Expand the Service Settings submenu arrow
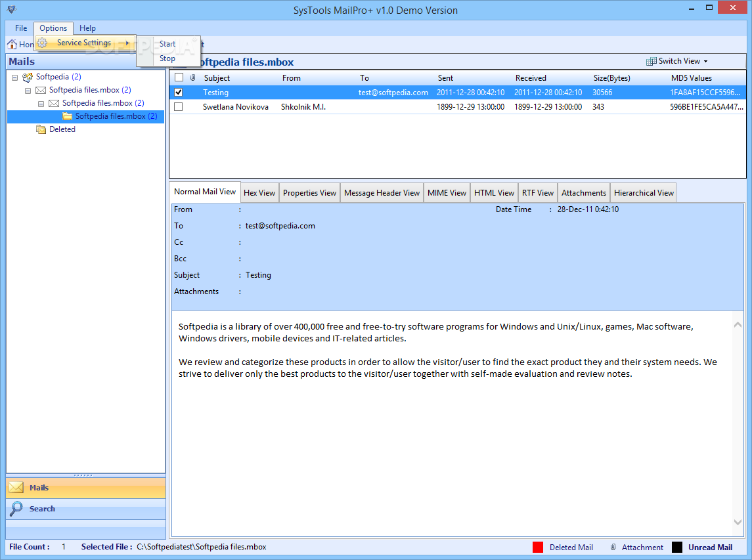The width and height of the screenshot is (752, 560). pos(127,43)
